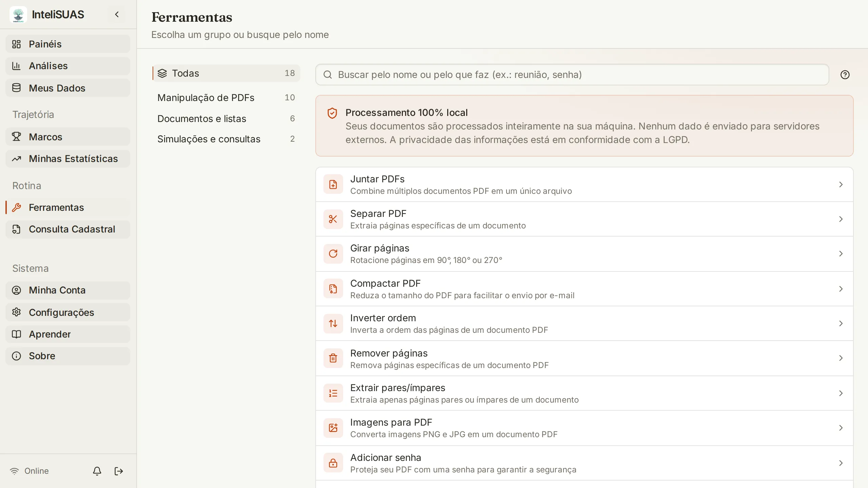Image resolution: width=868 pixels, height=488 pixels.
Task: Click the Compactar PDF file icon
Action: tap(333, 289)
